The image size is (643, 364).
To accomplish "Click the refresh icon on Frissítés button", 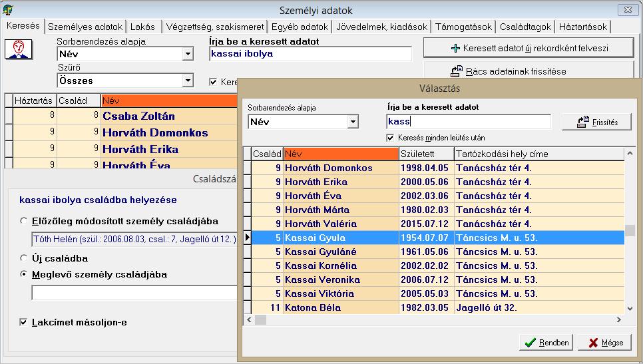I will [583, 122].
